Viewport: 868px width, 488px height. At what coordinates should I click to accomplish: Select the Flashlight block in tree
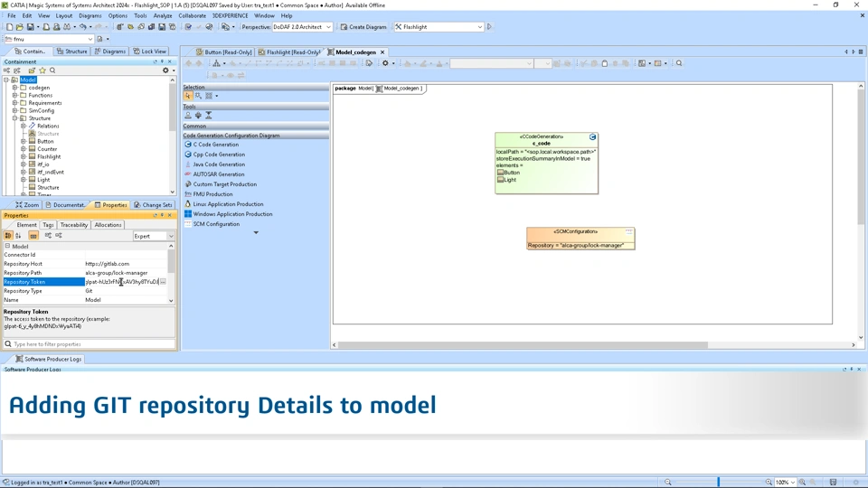[x=49, y=156]
